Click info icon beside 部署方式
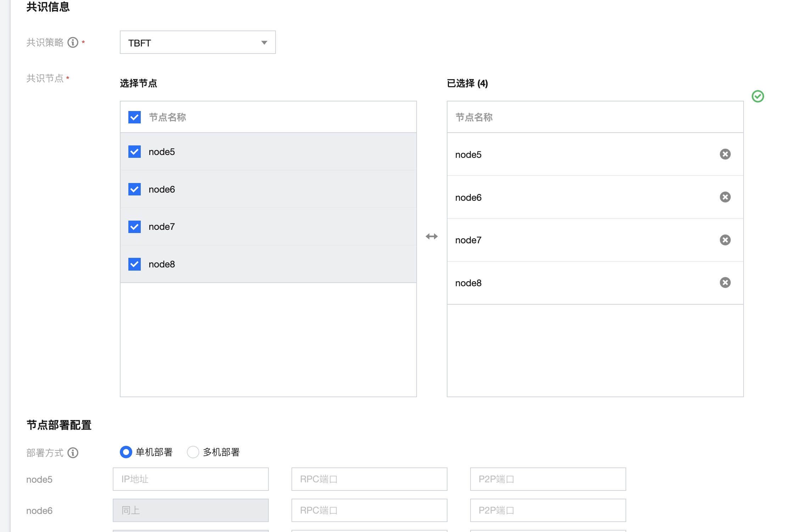 (73, 453)
